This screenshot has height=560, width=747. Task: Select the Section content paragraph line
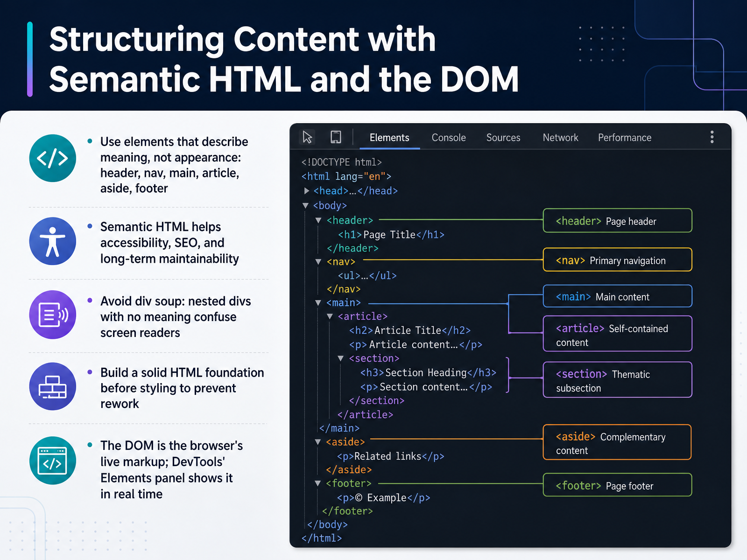426,387
